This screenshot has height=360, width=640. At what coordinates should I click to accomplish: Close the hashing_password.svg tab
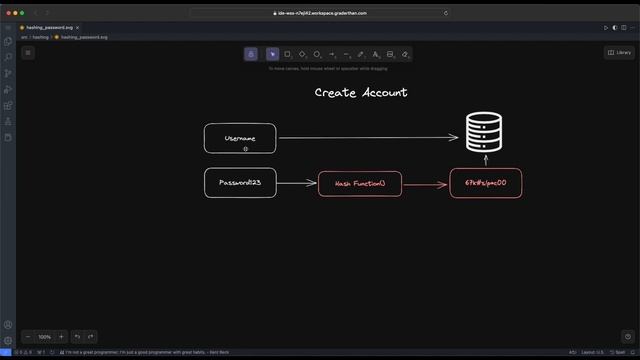point(77,27)
